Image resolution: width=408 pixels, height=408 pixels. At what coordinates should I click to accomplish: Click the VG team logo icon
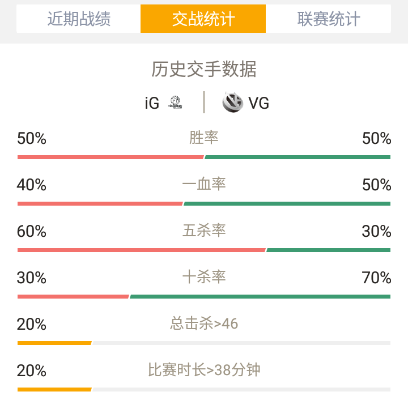(x=232, y=102)
